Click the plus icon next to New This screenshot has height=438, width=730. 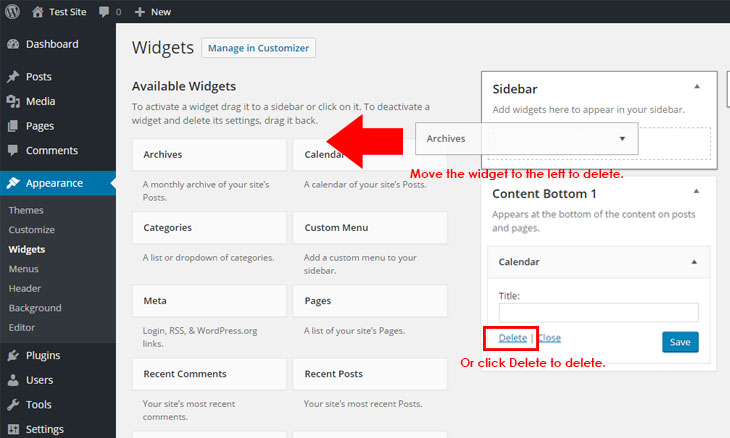tap(140, 12)
